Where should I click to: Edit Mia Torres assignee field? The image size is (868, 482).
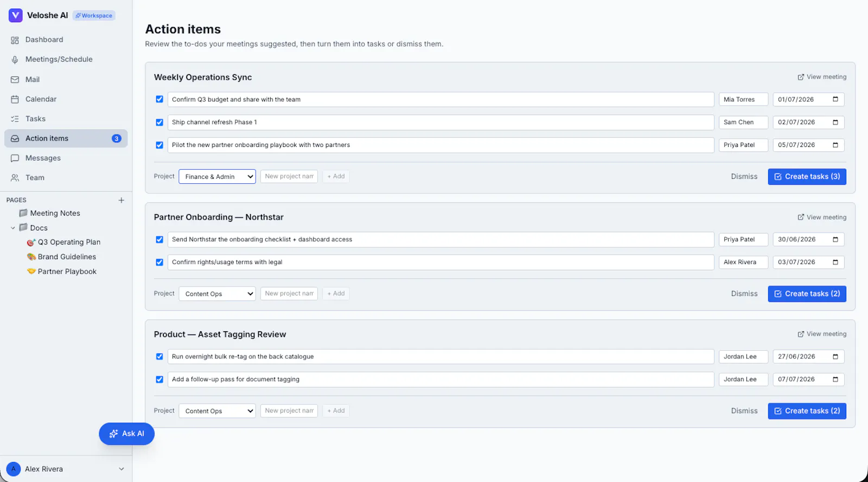click(743, 99)
